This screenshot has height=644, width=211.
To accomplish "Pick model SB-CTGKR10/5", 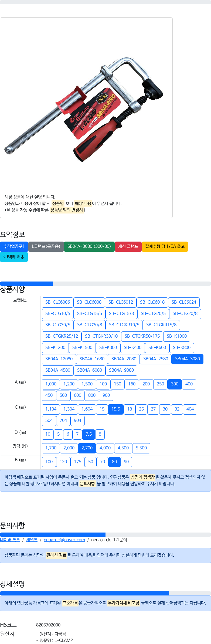I will point(124,325).
